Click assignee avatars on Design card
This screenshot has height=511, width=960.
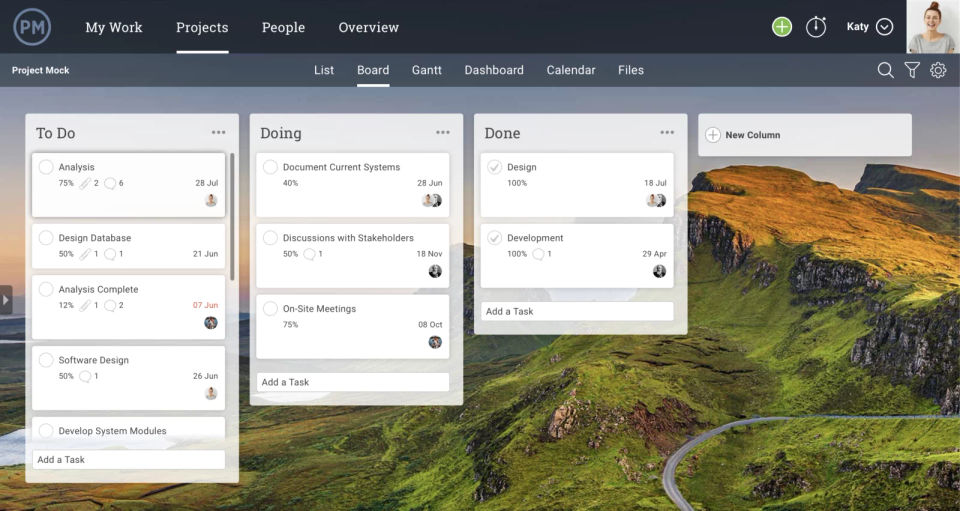tap(656, 200)
